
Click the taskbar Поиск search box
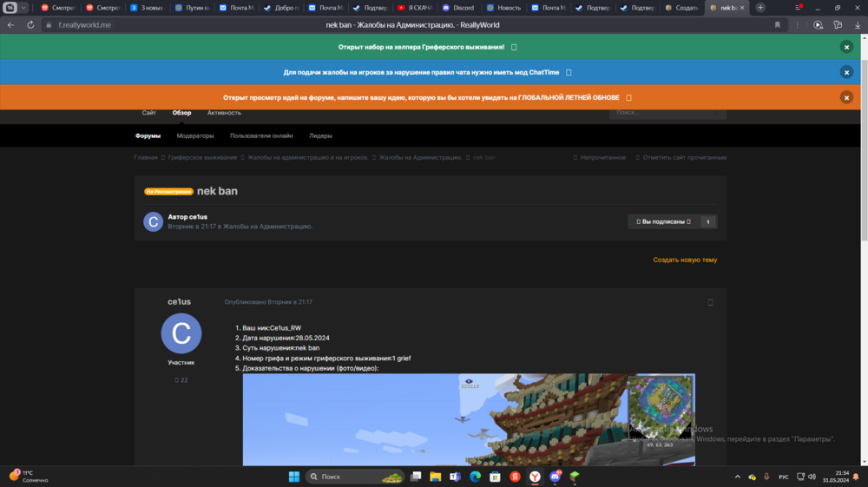[354, 477]
